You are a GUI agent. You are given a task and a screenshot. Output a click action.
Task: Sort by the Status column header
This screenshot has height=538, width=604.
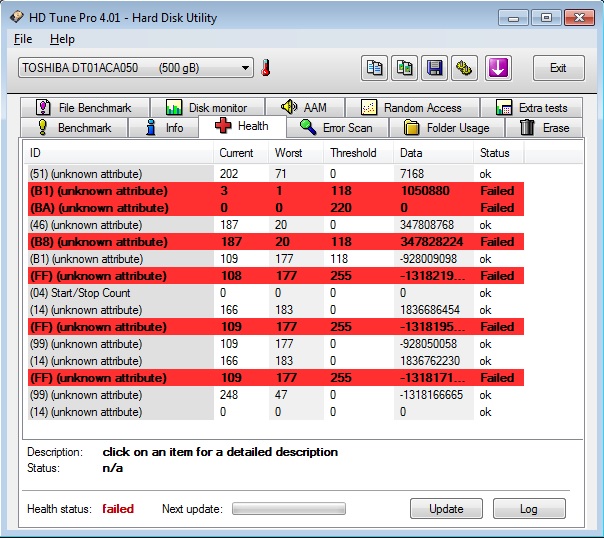point(499,153)
